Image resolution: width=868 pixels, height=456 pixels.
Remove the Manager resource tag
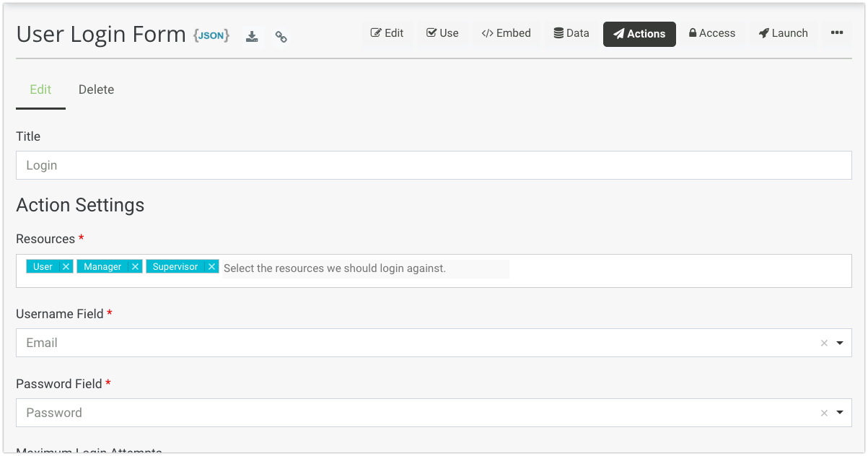(x=135, y=267)
